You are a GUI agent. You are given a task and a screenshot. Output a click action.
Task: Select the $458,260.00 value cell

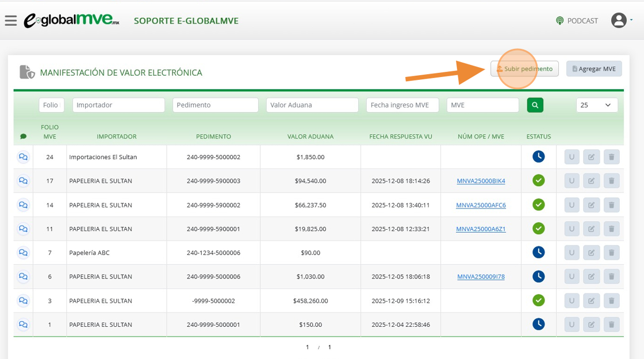(310, 301)
